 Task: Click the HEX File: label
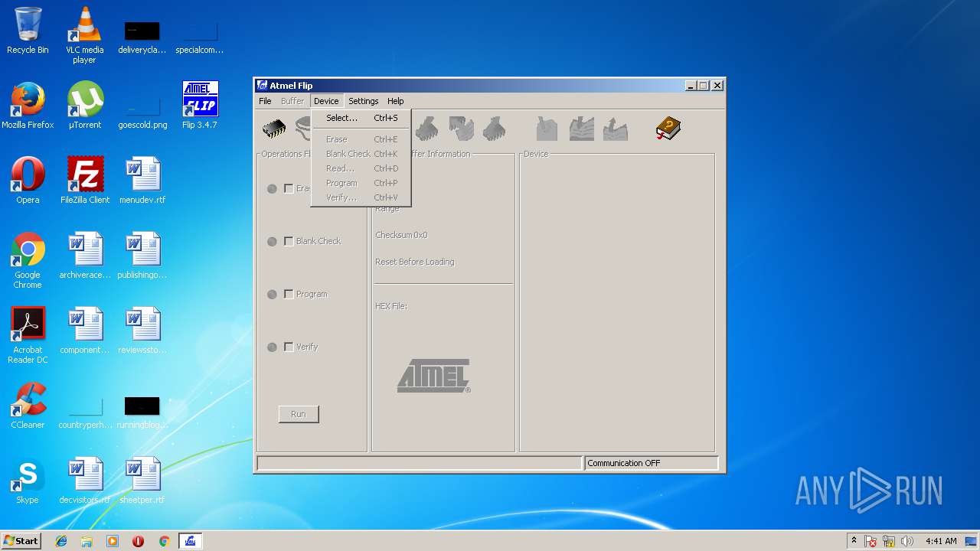(x=391, y=306)
